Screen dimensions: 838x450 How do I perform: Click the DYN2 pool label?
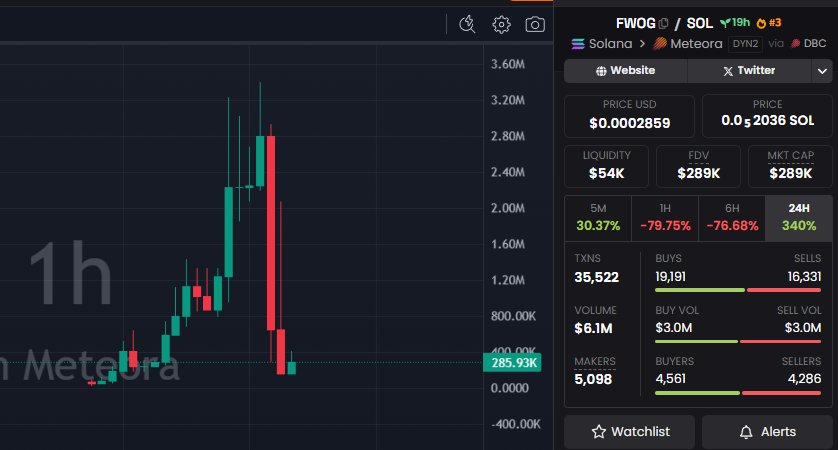coord(745,44)
